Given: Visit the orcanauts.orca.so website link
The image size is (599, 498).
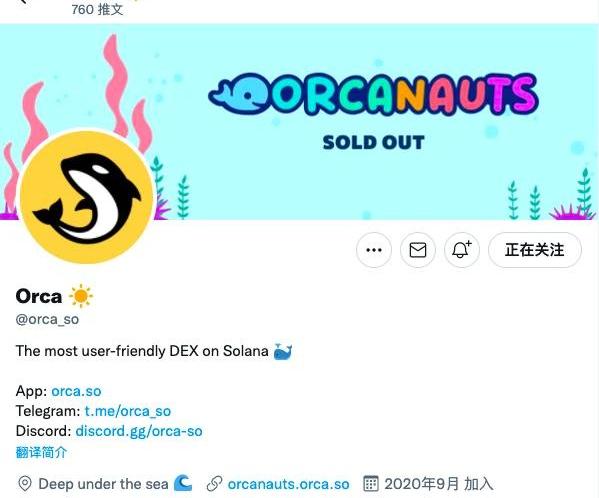Looking at the screenshot, I should [288, 484].
